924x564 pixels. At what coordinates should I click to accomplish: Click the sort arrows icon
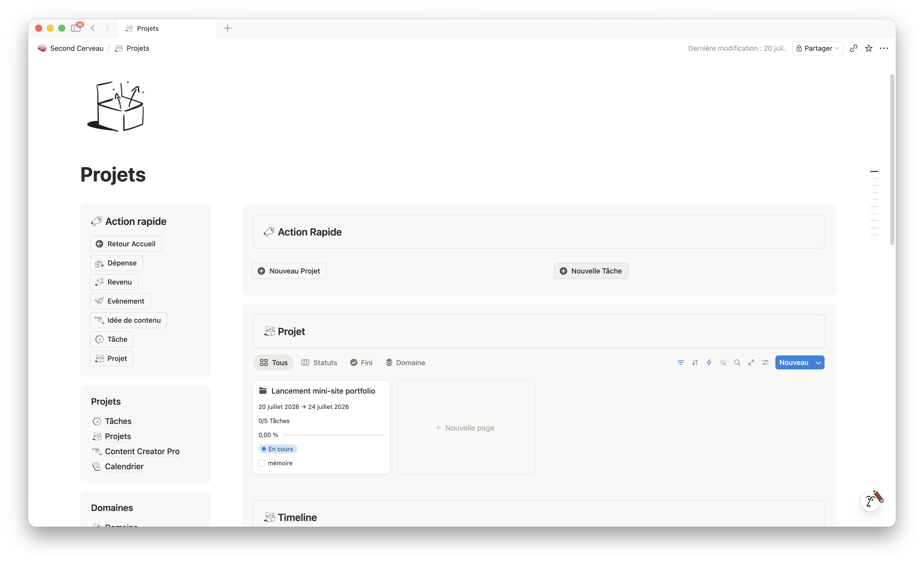tap(695, 362)
